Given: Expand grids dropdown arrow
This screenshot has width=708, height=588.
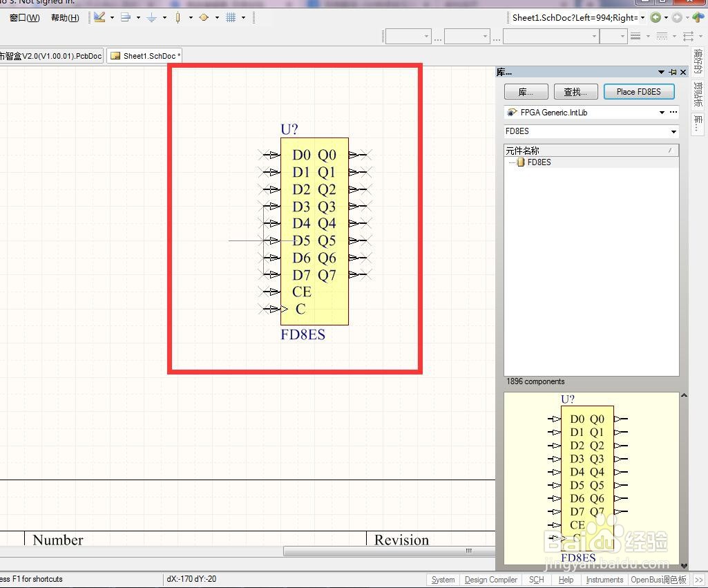Looking at the screenshot, I should tap(243, 17).
